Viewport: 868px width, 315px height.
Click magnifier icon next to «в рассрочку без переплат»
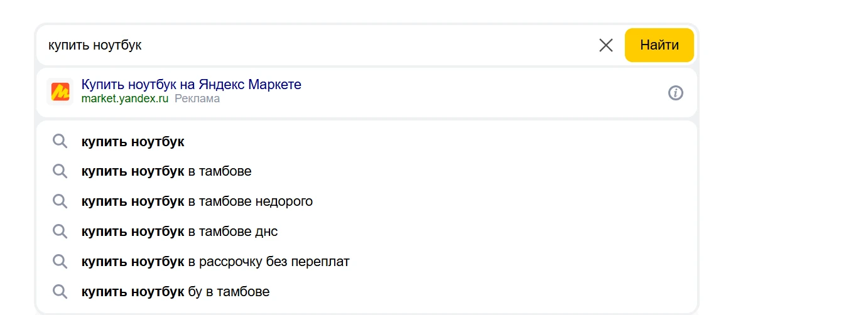pyautogui.click(x=60, y=262)
